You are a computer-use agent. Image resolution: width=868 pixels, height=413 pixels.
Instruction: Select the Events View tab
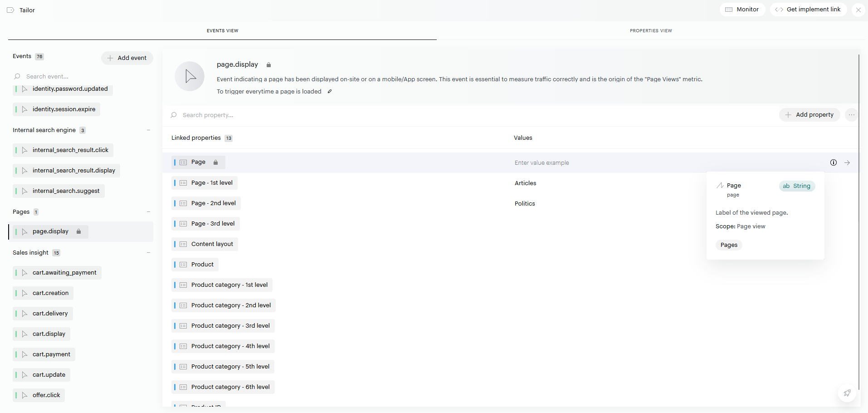(x=222, y=30)
